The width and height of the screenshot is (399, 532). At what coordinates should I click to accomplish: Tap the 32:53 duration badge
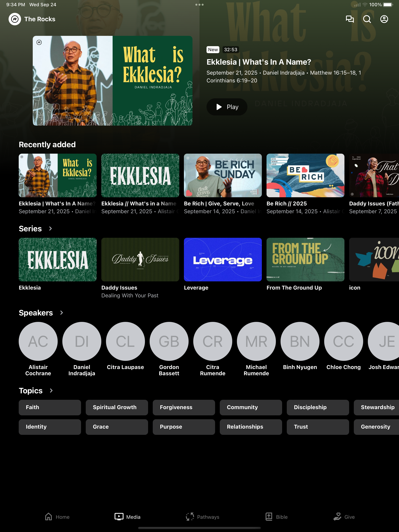coord(230,49)
